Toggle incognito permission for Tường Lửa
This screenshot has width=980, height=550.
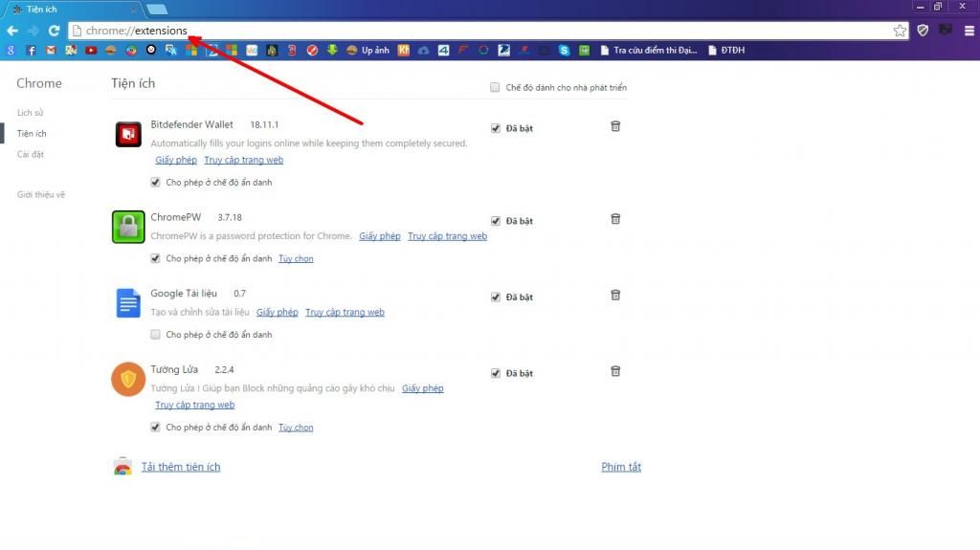(x=155, y=428)
